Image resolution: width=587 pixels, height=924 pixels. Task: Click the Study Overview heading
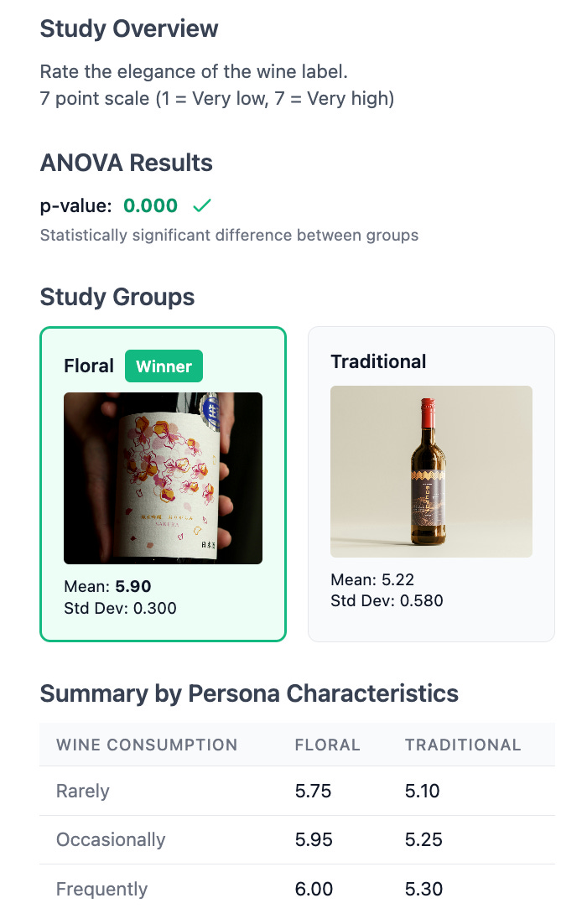point(129,29)
